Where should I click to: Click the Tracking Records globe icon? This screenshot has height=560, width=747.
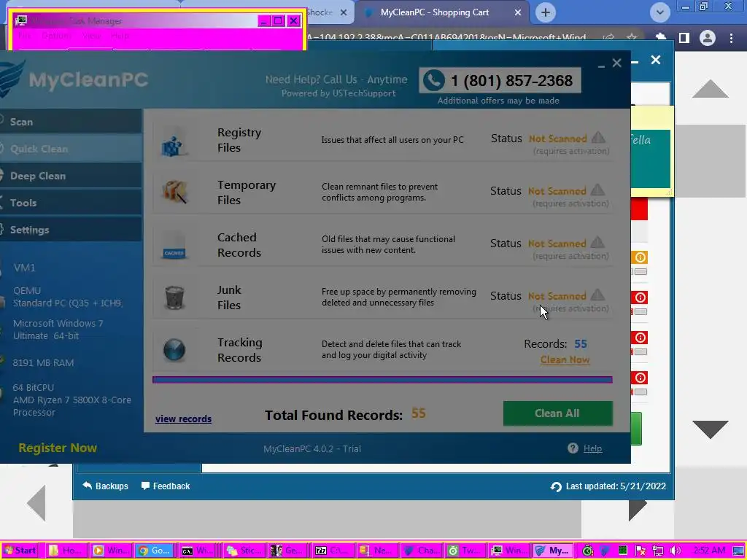pos(174,350)
